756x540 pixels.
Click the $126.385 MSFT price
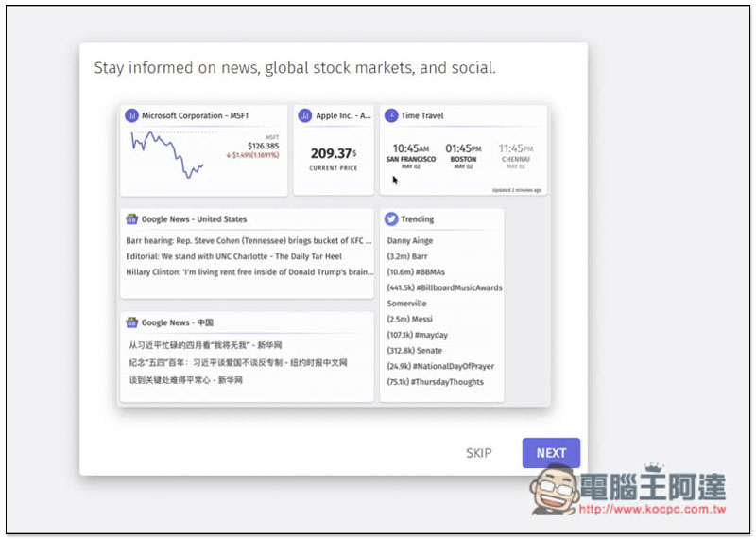[264, 146]
